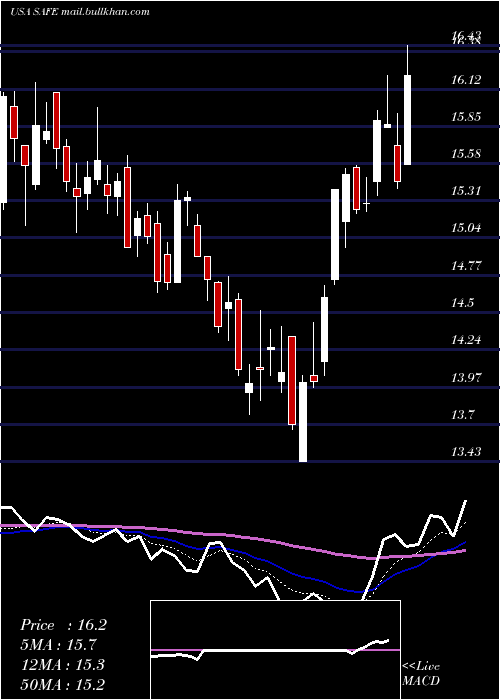Click the USA SAFE mail.bullkhan.com title text
Image resolution: width=500 pixels, height=700 pixels.
79,12
